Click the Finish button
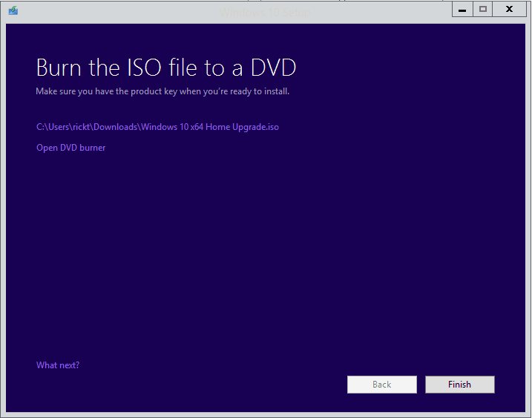This screenshot has height=418, width=532. coord(460,385)
